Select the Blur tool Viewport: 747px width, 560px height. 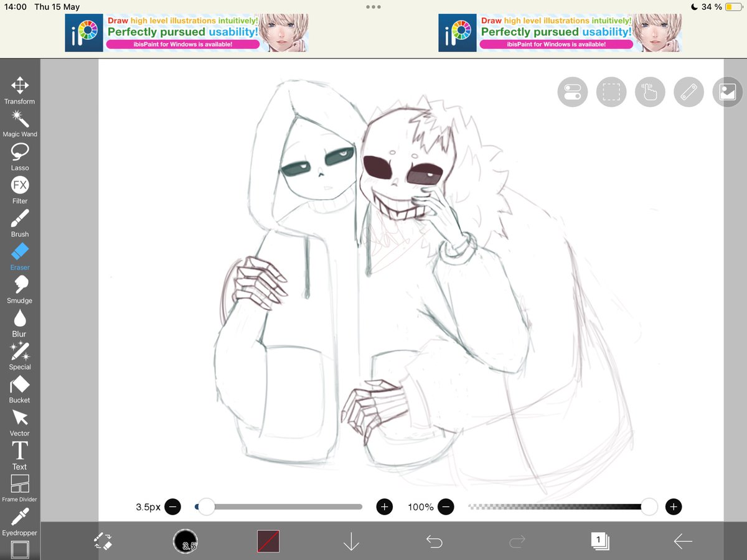20,324
